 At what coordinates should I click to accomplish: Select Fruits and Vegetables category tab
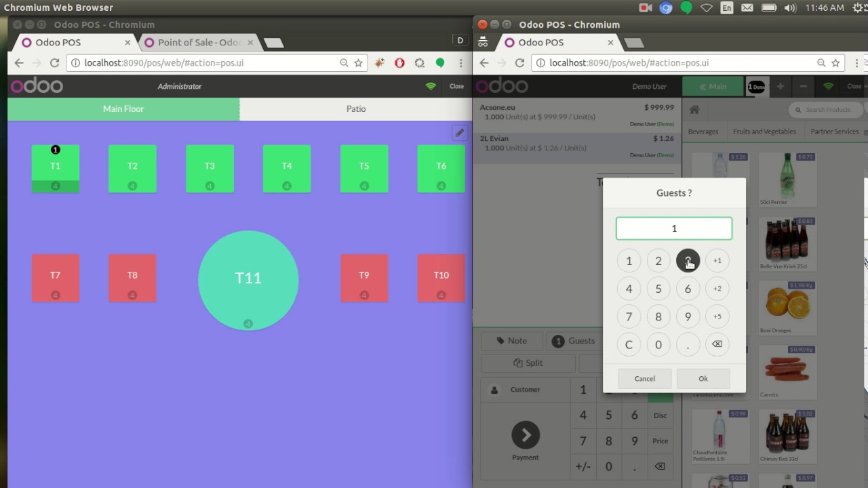point(764,131)
